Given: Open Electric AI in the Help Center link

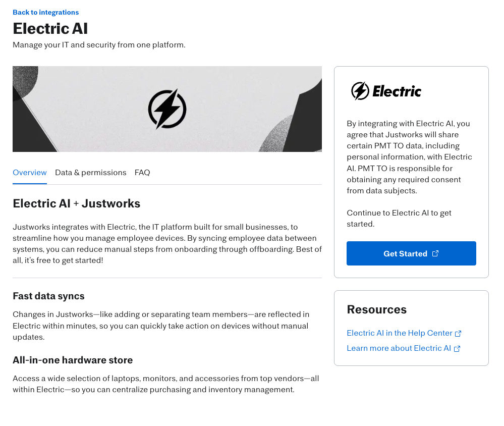Looking at the screenshot, I should [x=400, y=333].
